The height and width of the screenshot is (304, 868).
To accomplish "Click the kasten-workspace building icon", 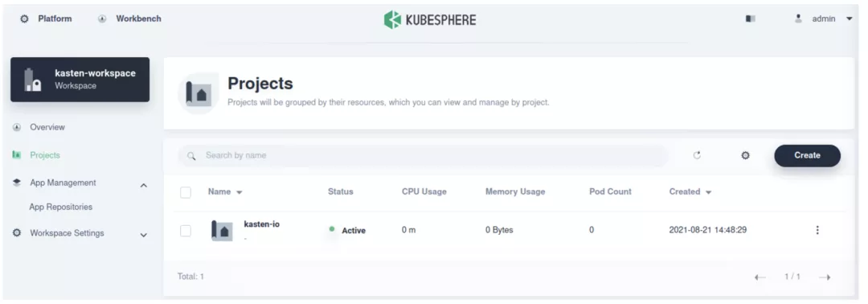I will (33, 80).
